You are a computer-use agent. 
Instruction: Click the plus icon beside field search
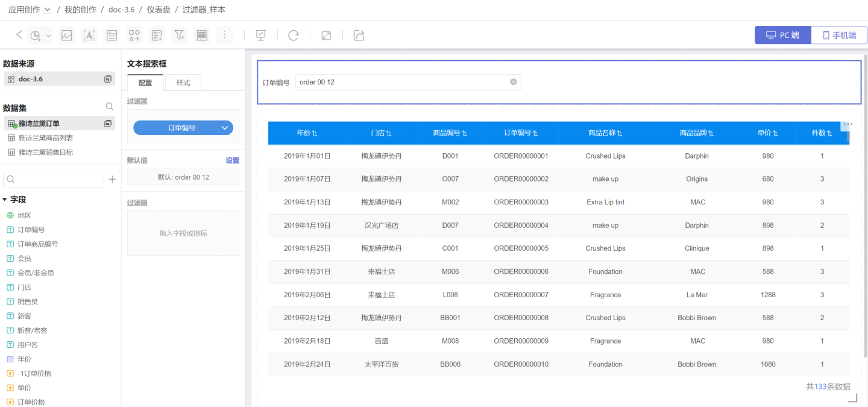[112, 179]
